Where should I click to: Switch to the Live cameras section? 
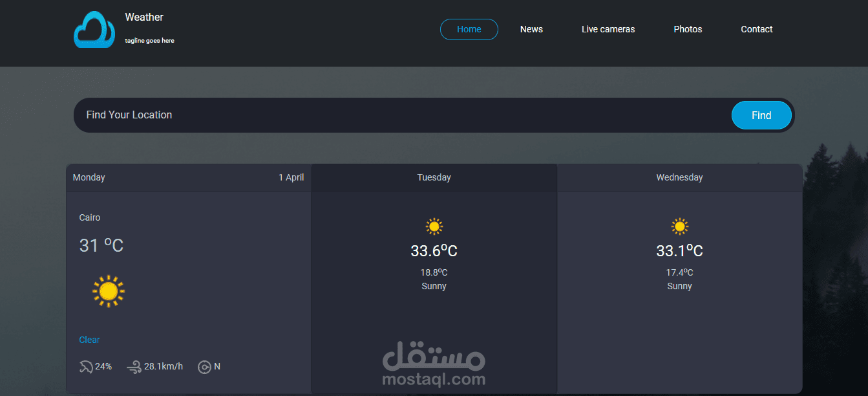point(608,29)
